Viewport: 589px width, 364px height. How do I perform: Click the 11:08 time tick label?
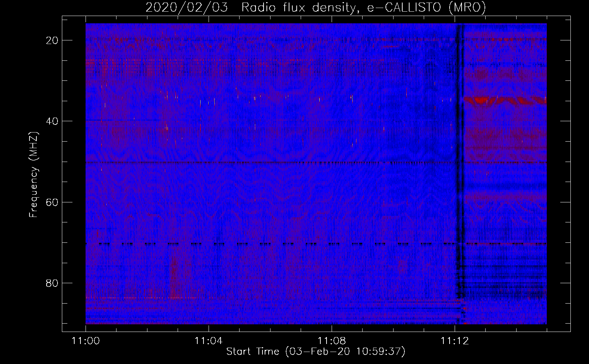pyautogui.click(x=331, y=341)
